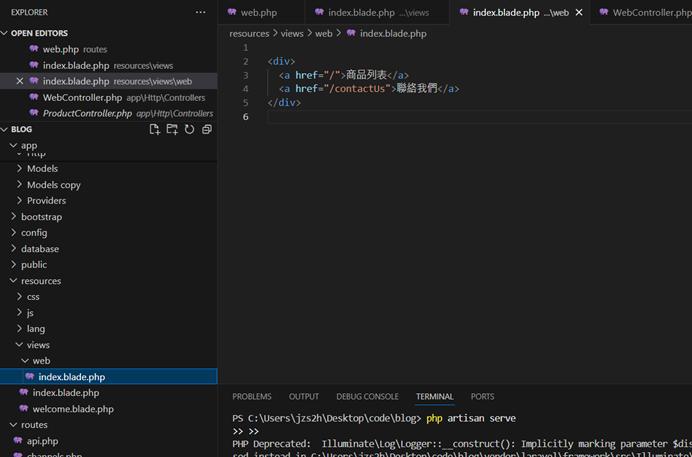Open index.blade.php directly under views folder
Viewport: 692px width, 457px height.
[109, 393]
